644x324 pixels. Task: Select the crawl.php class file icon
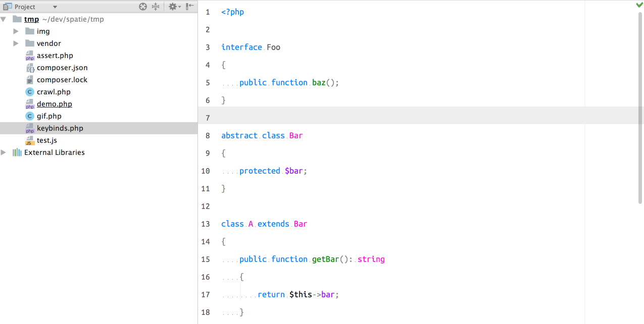pyautogui.click(x=30, y=92)
